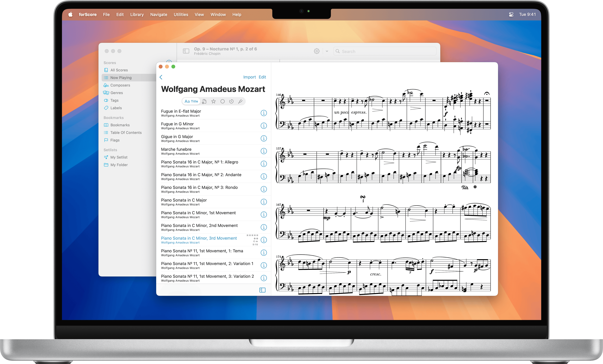Open settings gear in Nocturne window
Image resolution: width=603 pixels, height=364 pixels.
(x=317, y=51)
